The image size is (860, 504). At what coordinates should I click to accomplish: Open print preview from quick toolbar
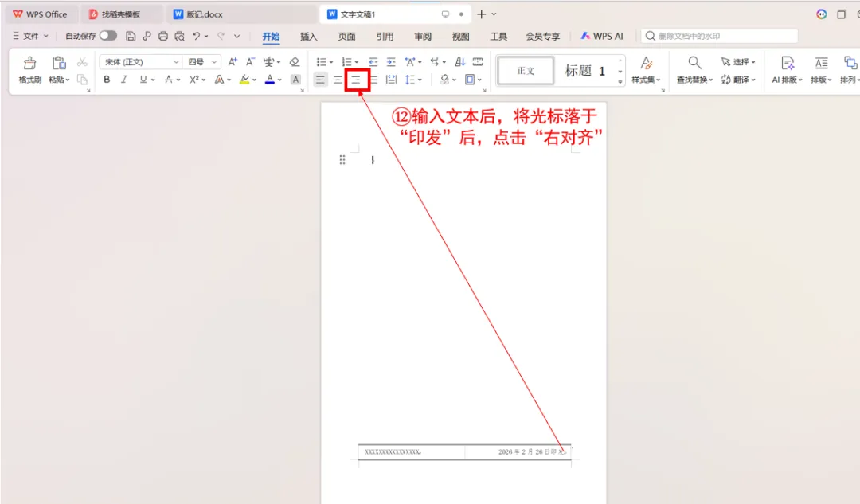(179, 36)
